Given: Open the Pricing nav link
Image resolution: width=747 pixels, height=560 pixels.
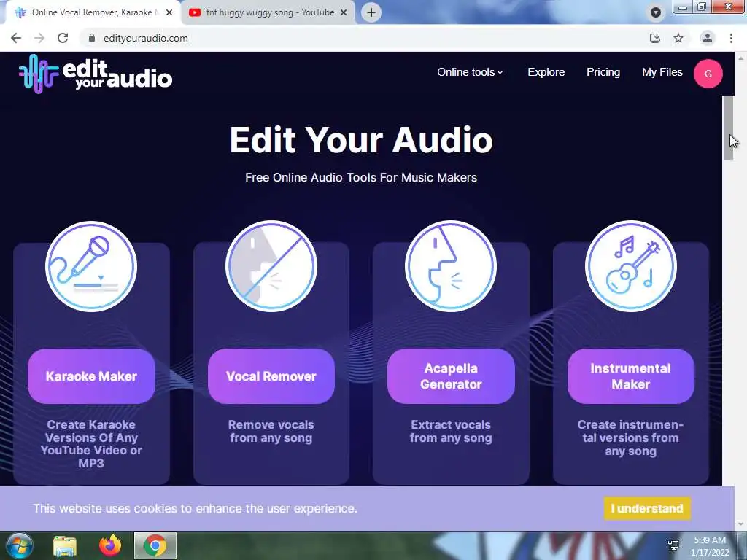Looking at the screenshot, I should (603, 72).
